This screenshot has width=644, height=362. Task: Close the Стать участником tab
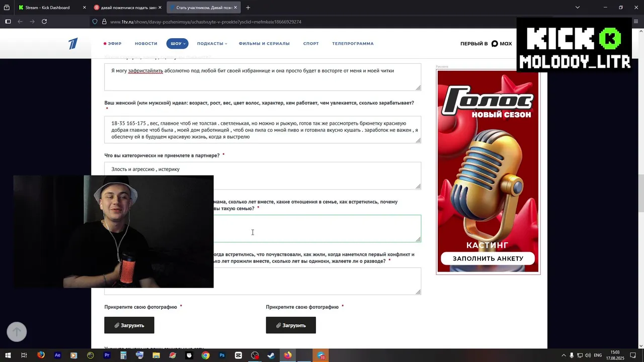pyautogui.click(x=235, y=8)
